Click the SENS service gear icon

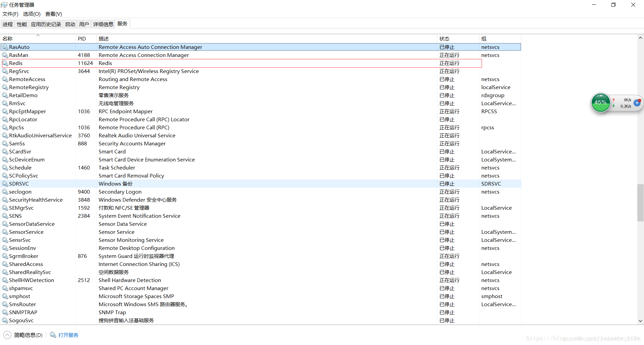click(5, 216)
